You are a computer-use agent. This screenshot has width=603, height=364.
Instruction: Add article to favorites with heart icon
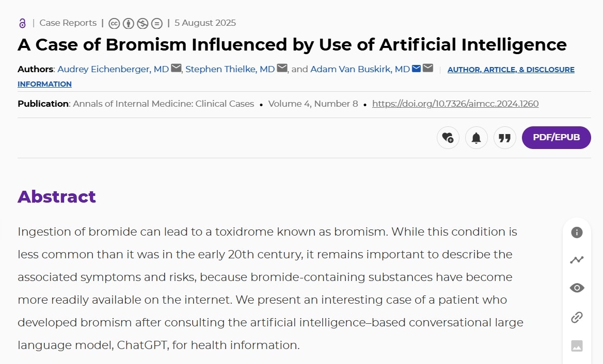448,138
